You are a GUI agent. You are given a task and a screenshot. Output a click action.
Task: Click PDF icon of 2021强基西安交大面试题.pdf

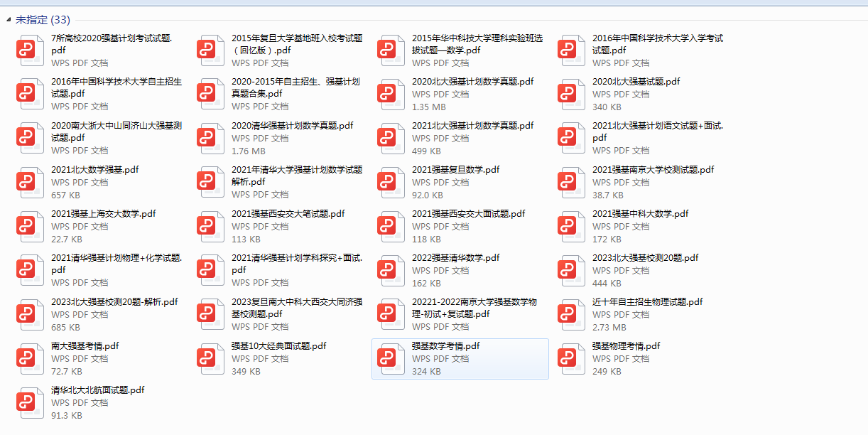[391, 227]
